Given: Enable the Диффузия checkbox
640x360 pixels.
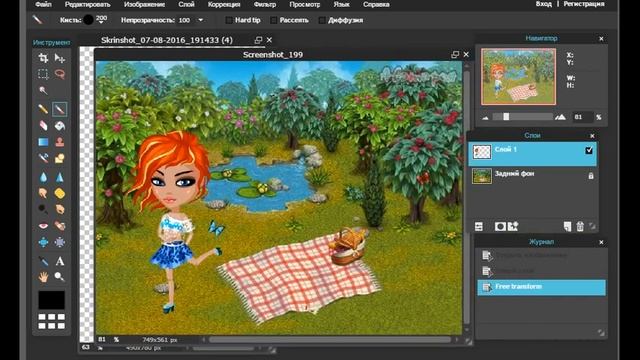Looking at the screenshot, I should pos(322,20).
